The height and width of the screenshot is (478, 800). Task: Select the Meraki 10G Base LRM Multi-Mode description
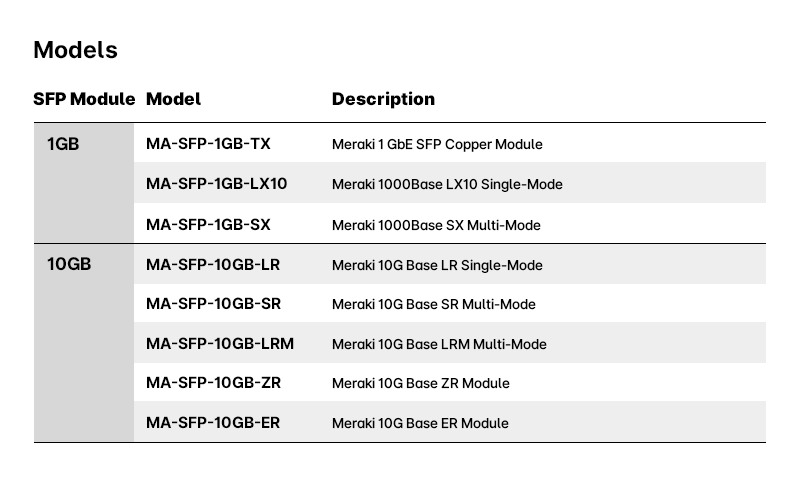(x=439, y=344)
